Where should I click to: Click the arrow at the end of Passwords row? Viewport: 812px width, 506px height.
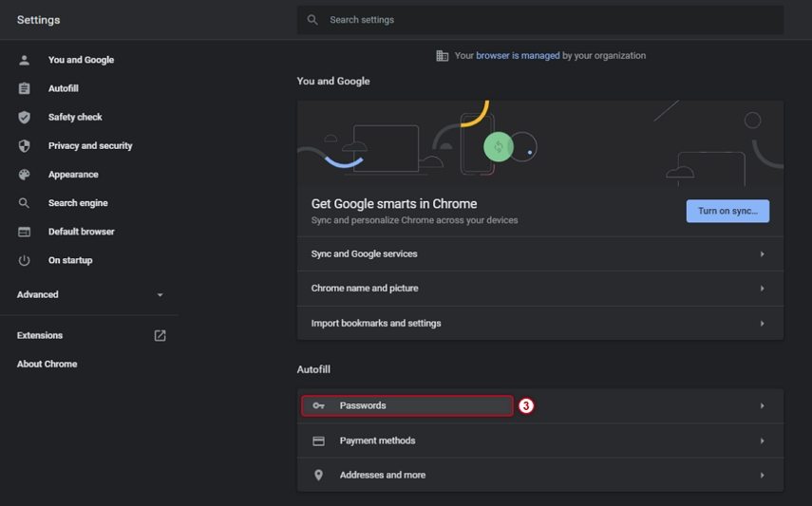coord(763,405)
